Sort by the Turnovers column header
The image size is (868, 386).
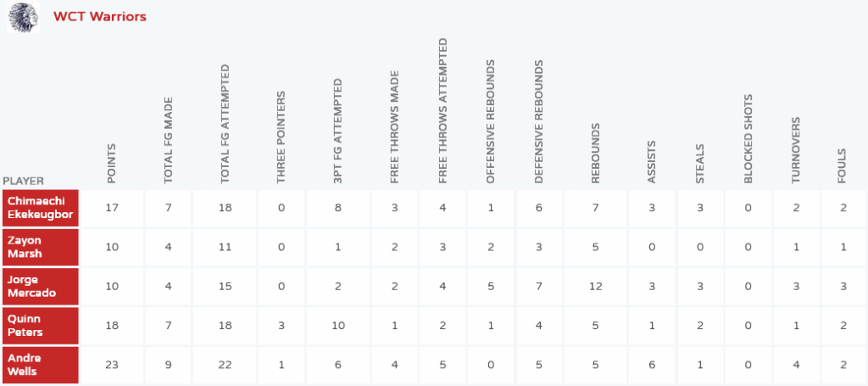(x=796, y=151)
